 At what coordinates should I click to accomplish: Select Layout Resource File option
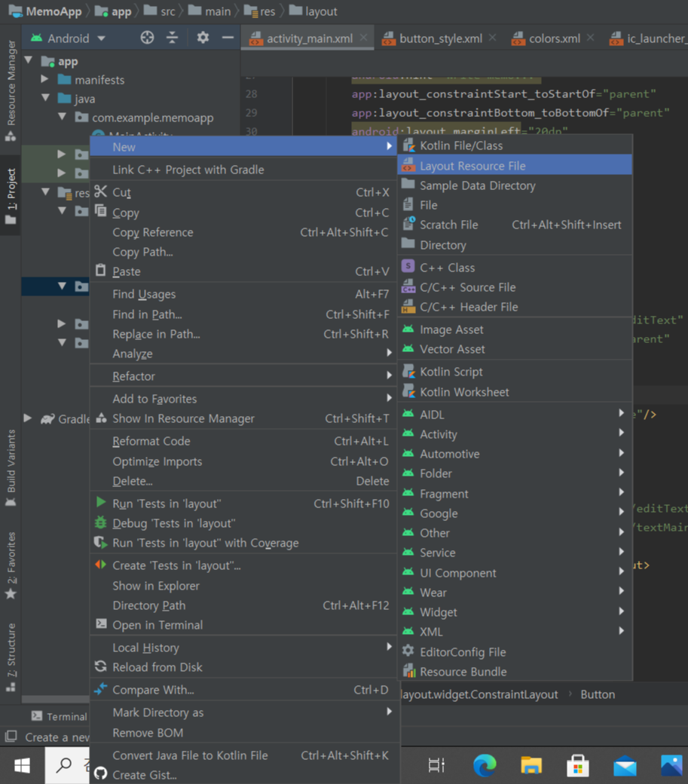pos(515,166)
